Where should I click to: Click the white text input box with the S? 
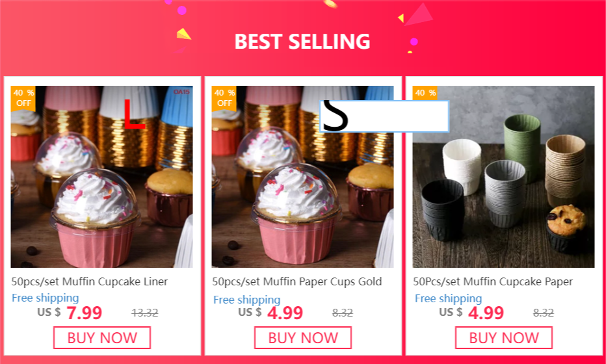(384, 116)
